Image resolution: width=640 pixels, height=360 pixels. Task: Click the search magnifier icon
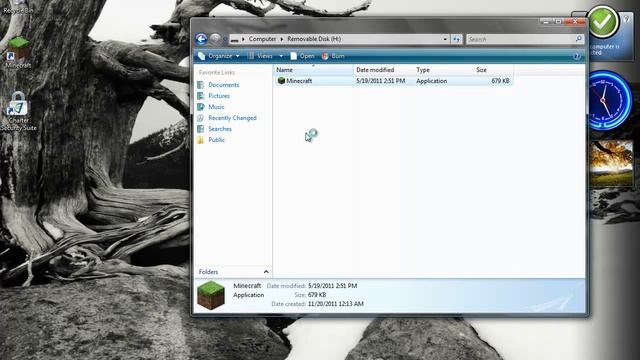[x=578, y=39]
